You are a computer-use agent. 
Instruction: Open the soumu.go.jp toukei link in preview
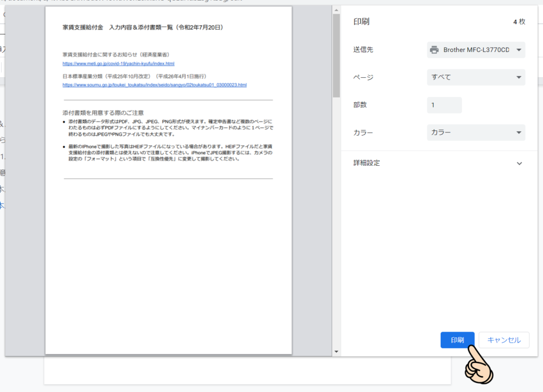click(154, 85)
